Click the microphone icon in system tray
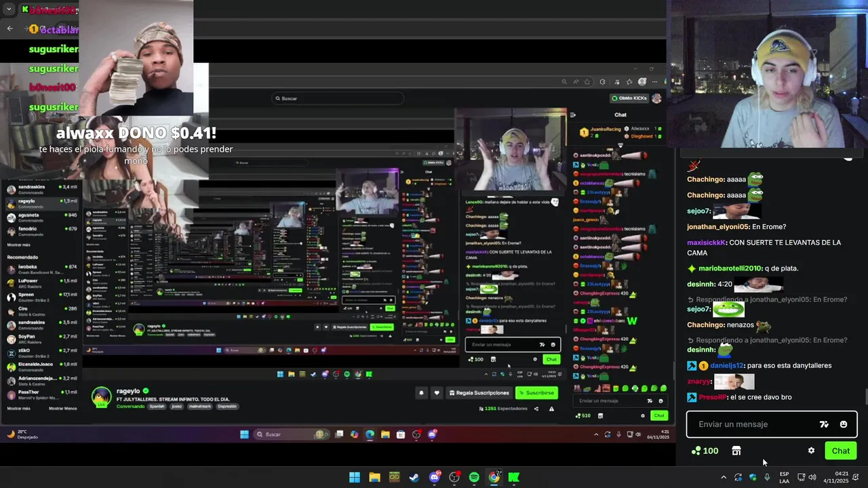Viewport: 868px width, 488px height. [x=767, y=477]
